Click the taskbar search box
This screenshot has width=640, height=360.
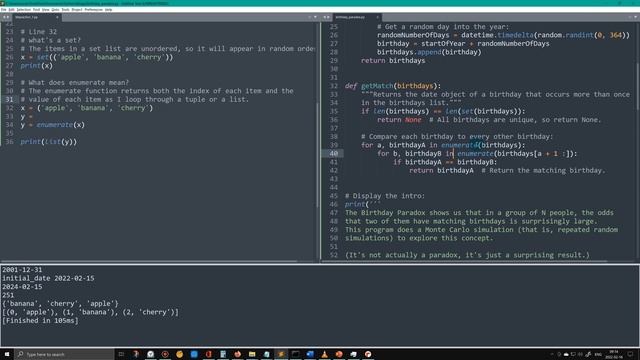[64, 354]
